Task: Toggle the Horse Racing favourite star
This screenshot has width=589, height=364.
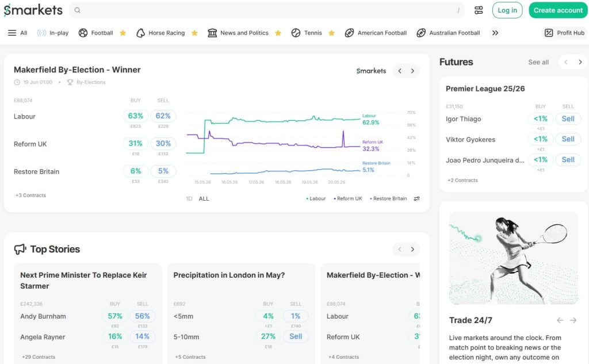Action: [x=194, y=33]
